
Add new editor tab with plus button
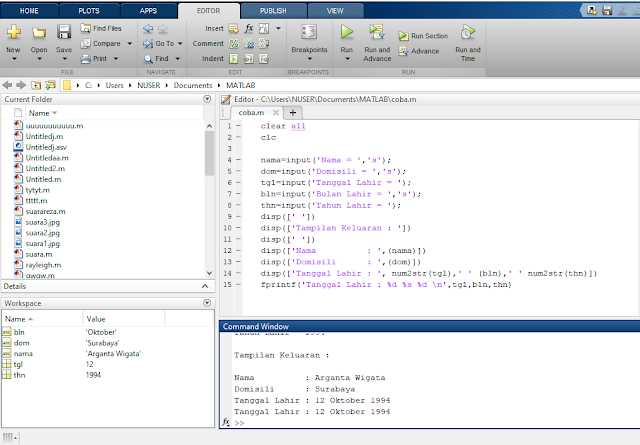(293, 113)
